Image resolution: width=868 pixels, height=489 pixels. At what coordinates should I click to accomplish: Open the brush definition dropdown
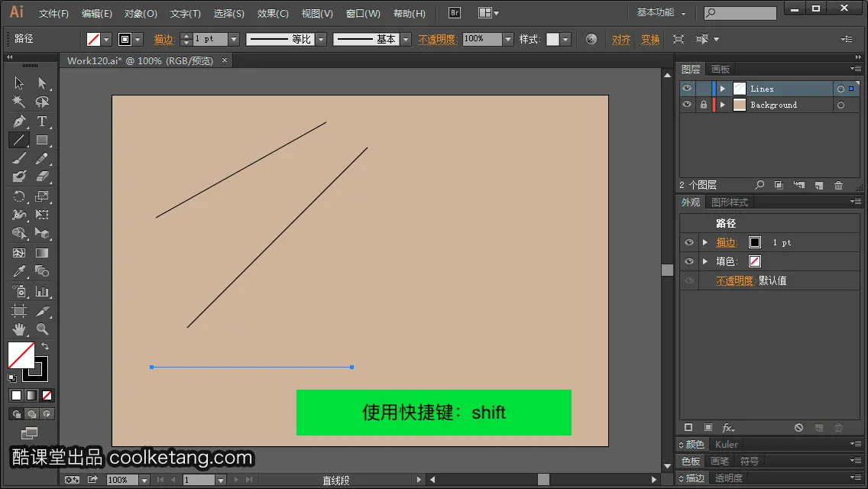[406, 39]
